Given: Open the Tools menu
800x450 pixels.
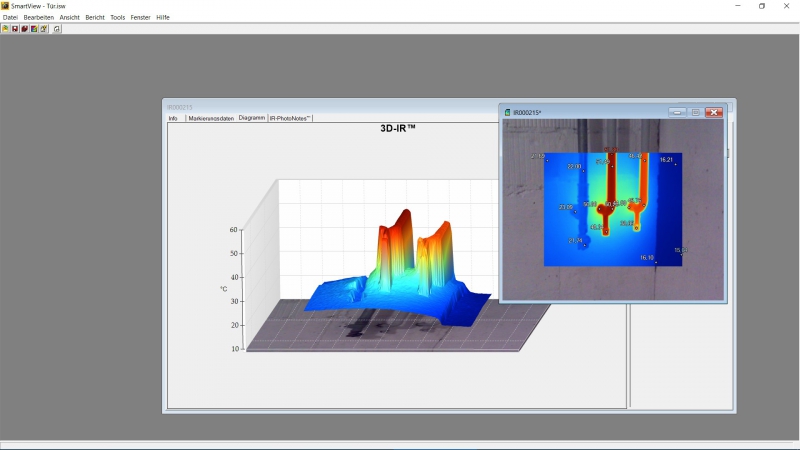Looking at the screenshot, I should point(118,17).
